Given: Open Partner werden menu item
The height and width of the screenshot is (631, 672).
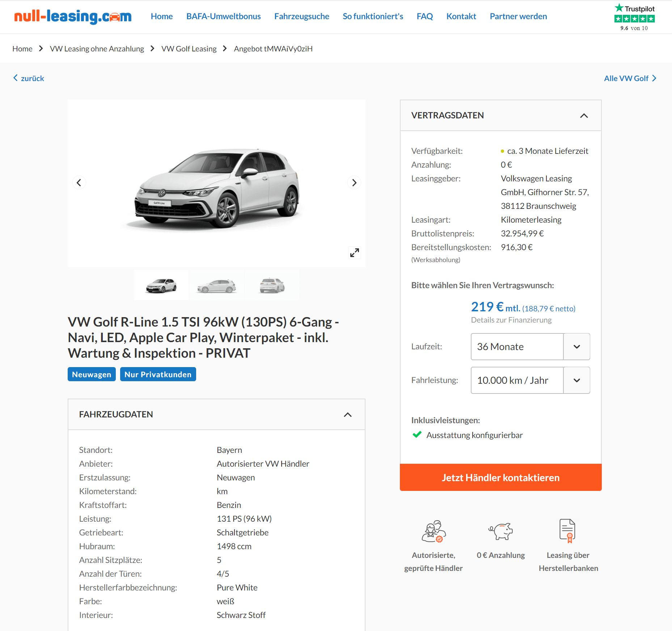Looking at the screenshot, I should (518, 16).
